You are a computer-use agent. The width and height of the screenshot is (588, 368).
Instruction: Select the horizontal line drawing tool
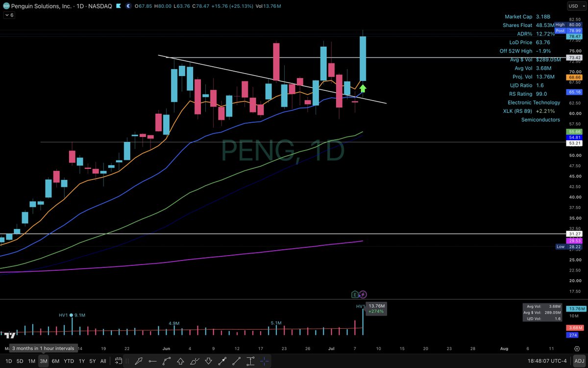[153, 361]
